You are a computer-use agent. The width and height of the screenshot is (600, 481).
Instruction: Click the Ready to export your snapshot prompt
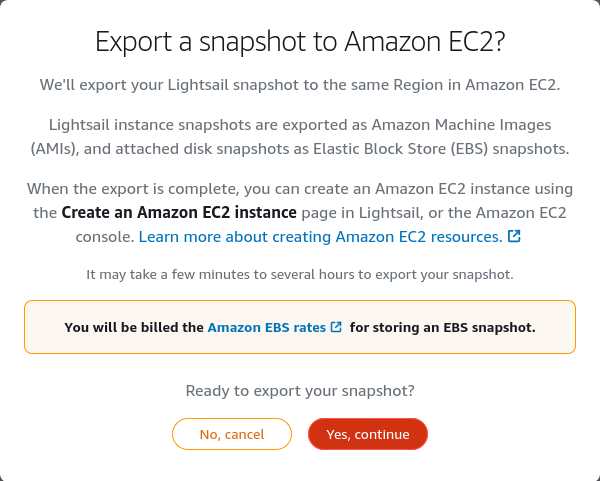point(300,391)
